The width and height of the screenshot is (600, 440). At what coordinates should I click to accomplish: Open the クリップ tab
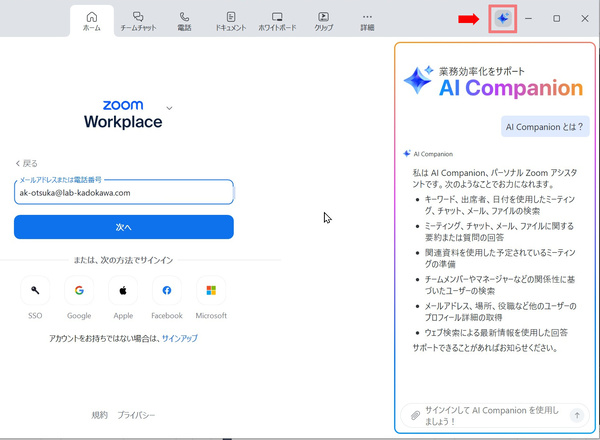pos(324,21)
